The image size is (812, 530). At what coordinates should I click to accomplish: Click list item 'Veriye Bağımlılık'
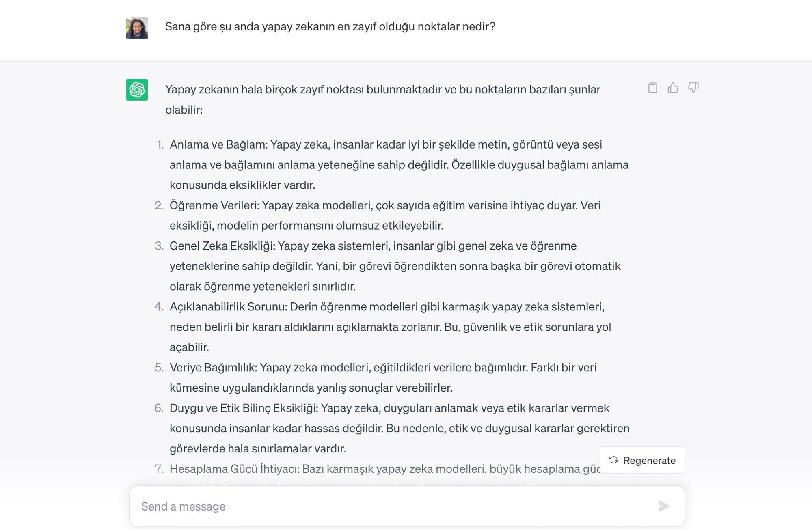tap(383, 378)
